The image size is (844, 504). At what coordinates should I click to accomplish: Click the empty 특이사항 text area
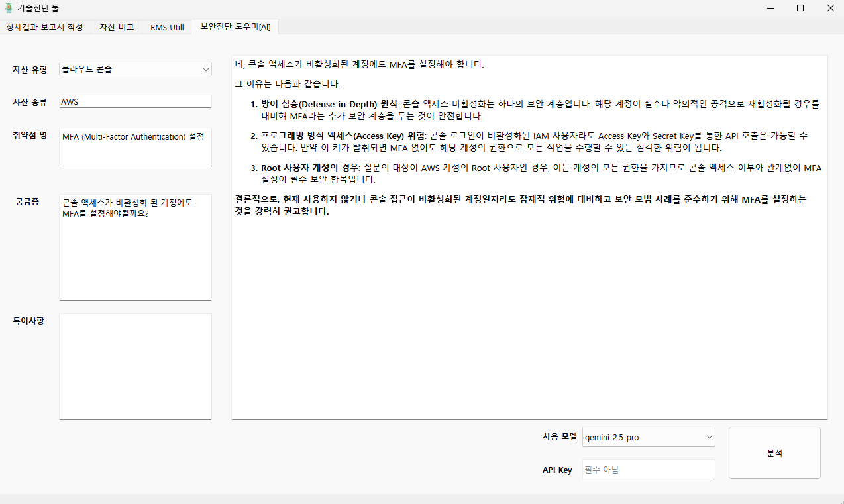coord(135,366)
